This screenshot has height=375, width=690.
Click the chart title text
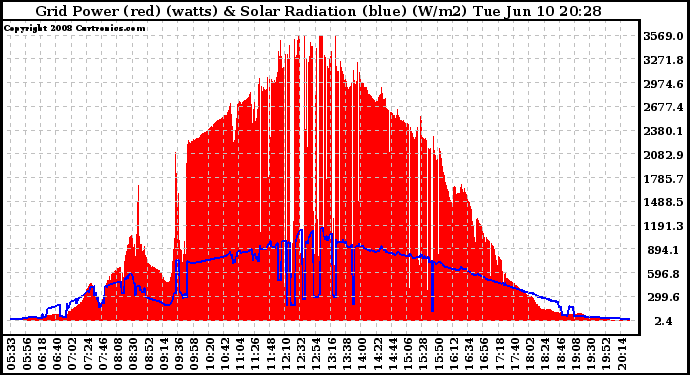tap(318, 11)
